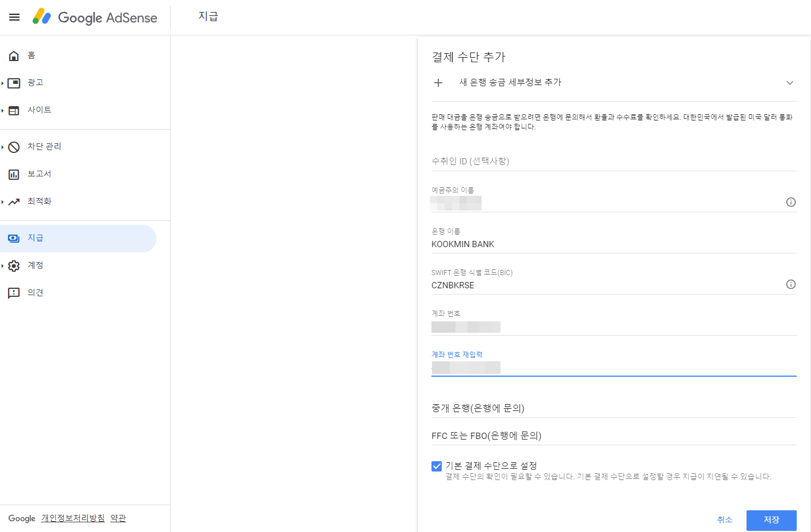Expand the 차단 관리 submenu arrow
The height and width of the screenshot is (532, 811).
(3, 147)
